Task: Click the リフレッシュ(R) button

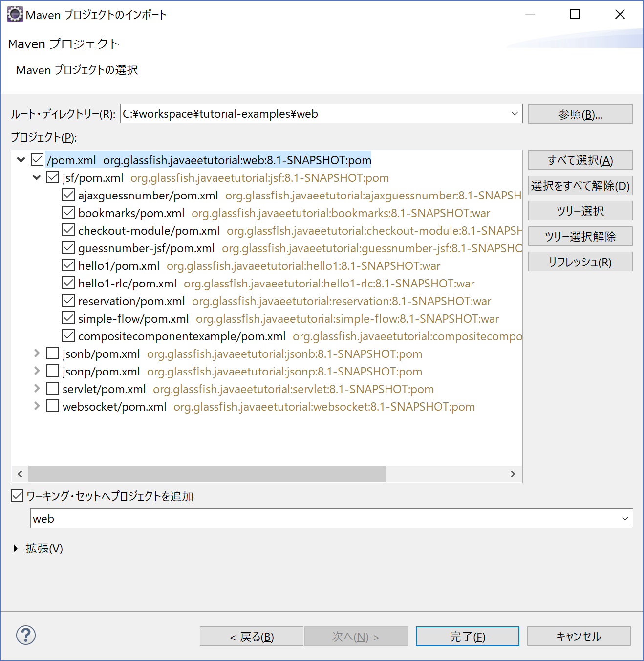Action: coord(580,262)
